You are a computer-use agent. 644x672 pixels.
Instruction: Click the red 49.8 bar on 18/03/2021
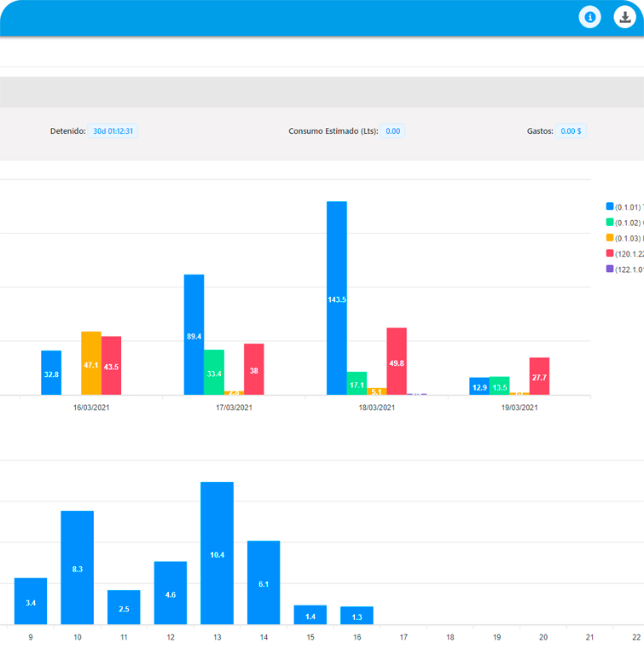click(x=397, y=361)
